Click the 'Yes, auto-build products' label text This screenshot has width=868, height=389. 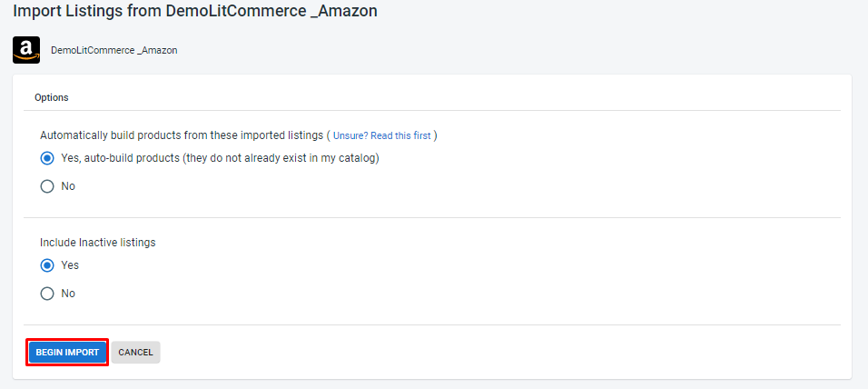[x=120, y=158]
